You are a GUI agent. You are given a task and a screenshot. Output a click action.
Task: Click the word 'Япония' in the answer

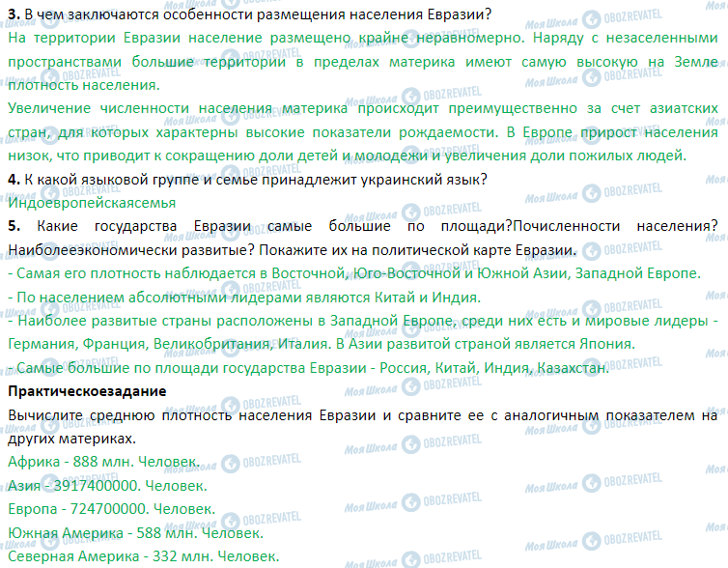[607, 344]
